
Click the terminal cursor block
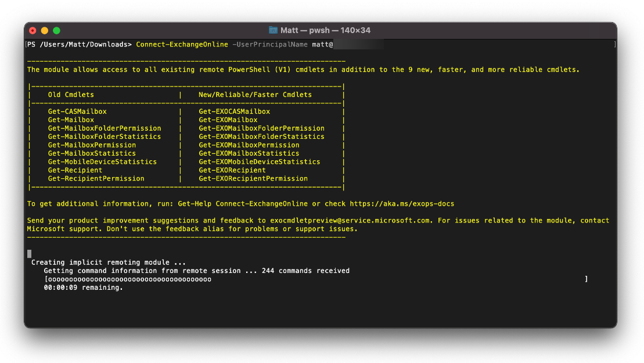coord(29,254)
